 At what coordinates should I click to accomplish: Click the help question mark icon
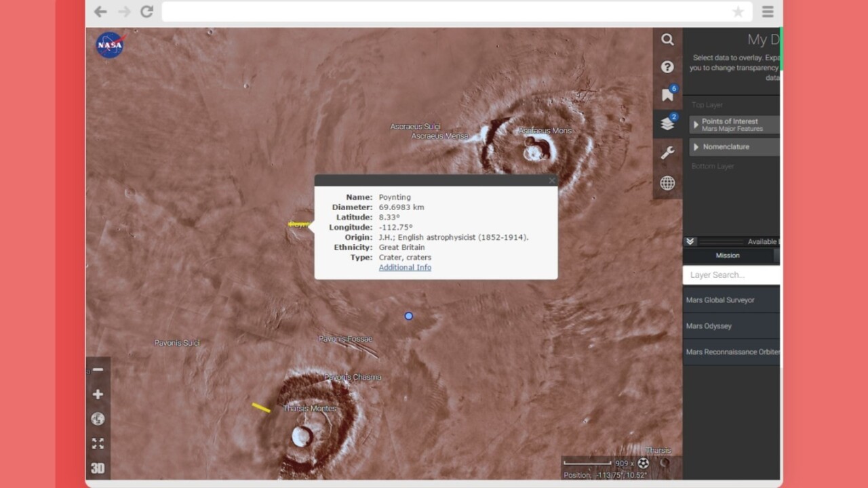tap(667, 66)
